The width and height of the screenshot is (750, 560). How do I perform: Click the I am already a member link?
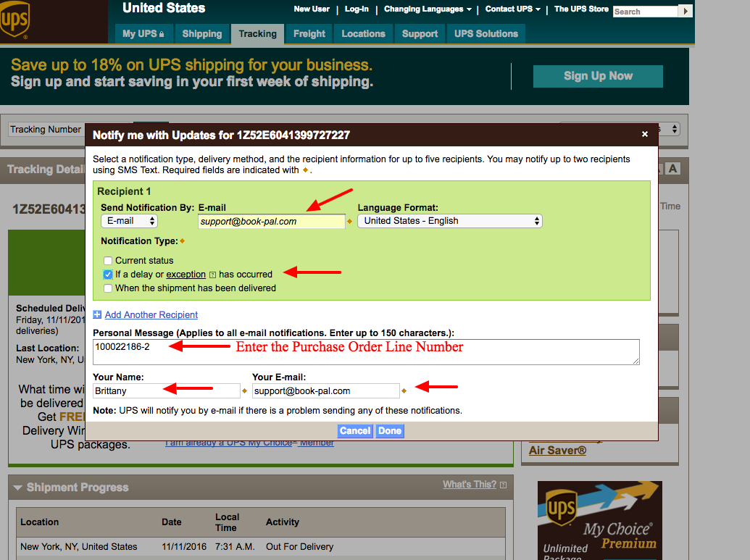click(250, 444)
